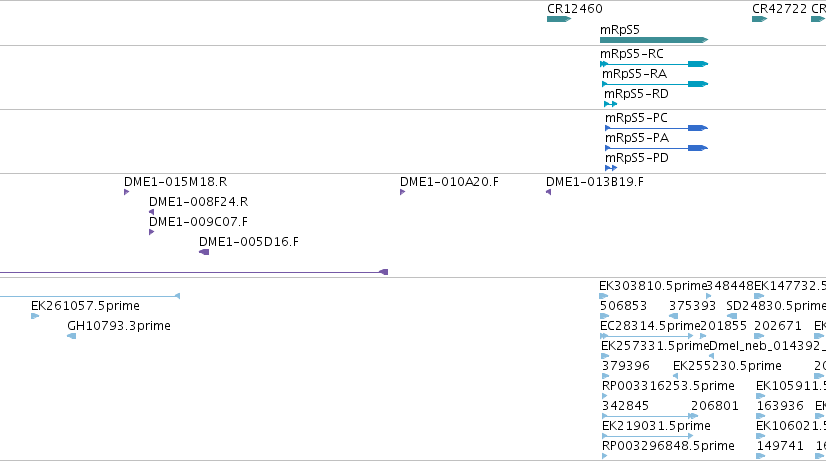Click the long purple BAC end line
This screenshot has width=826, height=461.
pos(194,272)
